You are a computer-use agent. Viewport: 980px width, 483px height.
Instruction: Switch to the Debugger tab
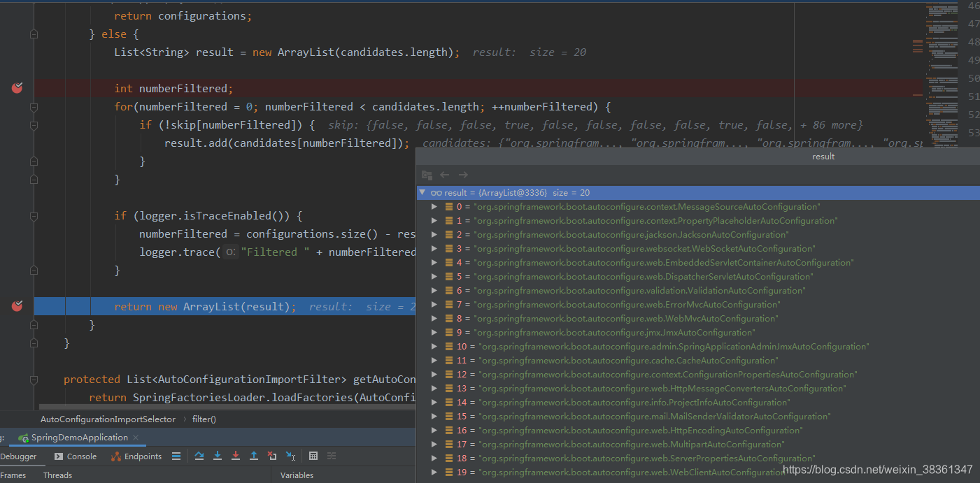(18, 456)
